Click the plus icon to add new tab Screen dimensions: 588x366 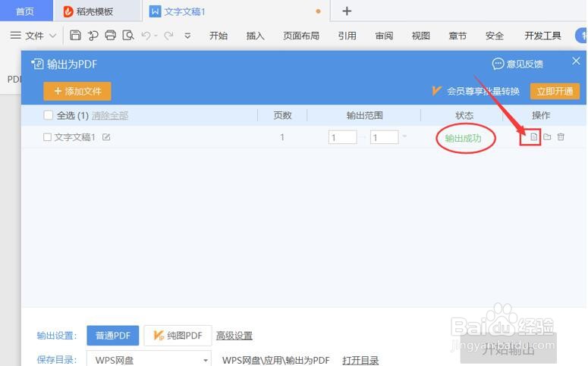coord(347,11)
